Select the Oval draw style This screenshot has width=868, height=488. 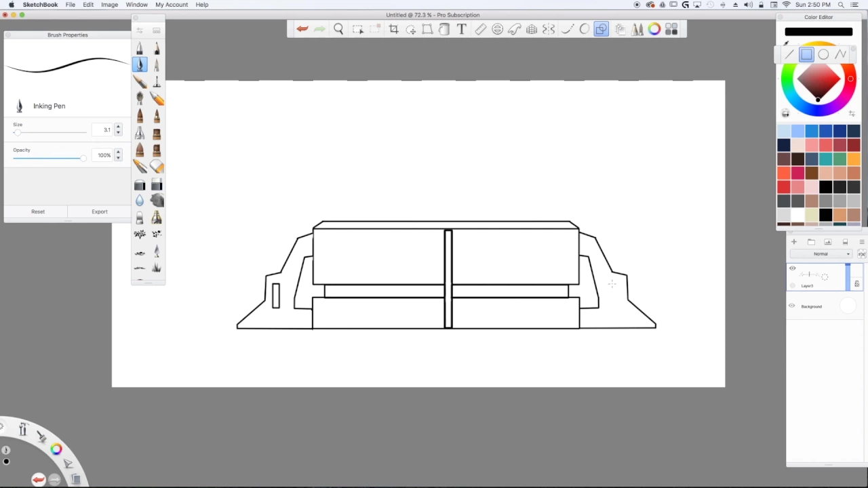tap(823, 54)
